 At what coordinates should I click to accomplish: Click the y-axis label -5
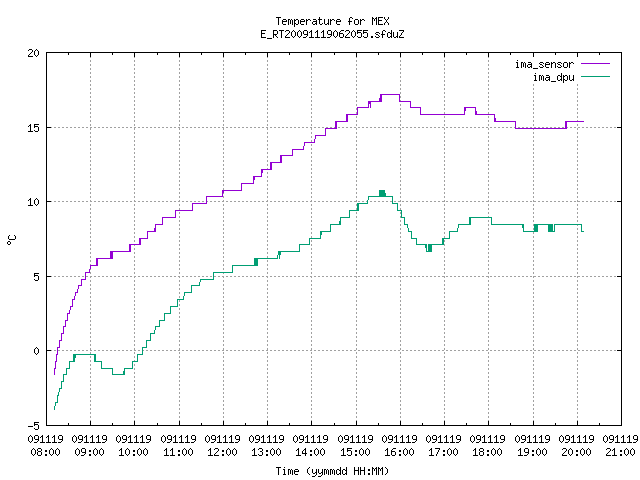coord(33,426)
